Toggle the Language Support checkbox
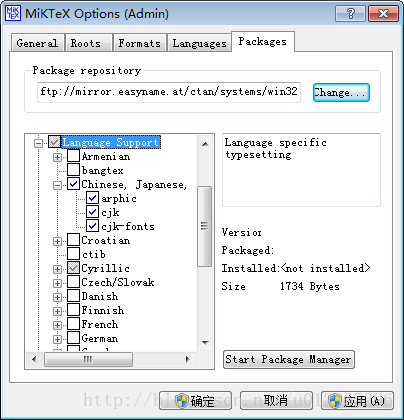The width and height of the screenshot is (404, 420). (54, 142)
